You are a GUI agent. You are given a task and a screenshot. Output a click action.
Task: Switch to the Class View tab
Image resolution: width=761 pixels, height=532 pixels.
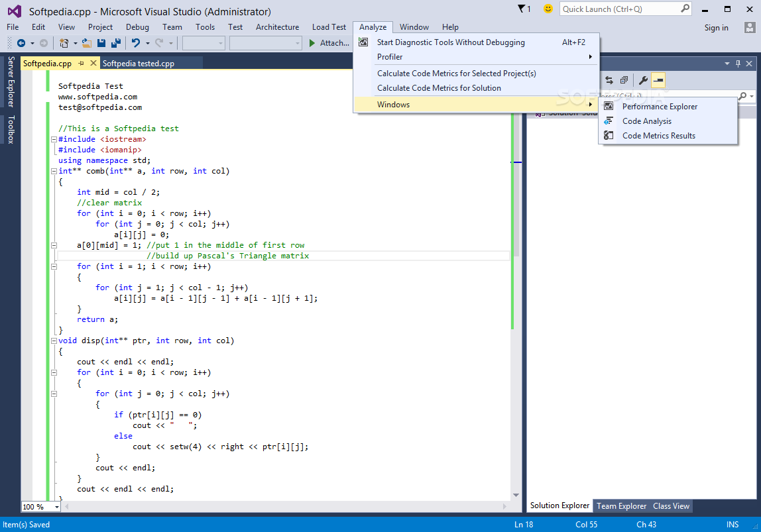pos(671,505)
